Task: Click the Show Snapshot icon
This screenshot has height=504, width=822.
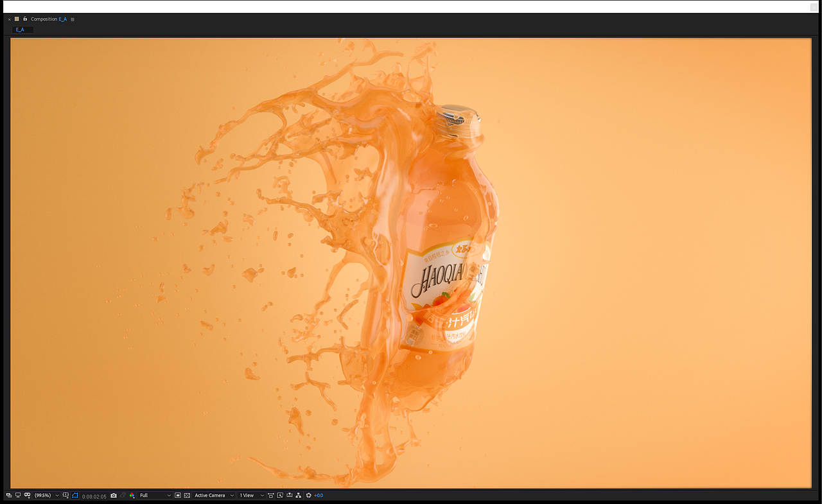Action: pyautogui.click(x=123, y=495)
